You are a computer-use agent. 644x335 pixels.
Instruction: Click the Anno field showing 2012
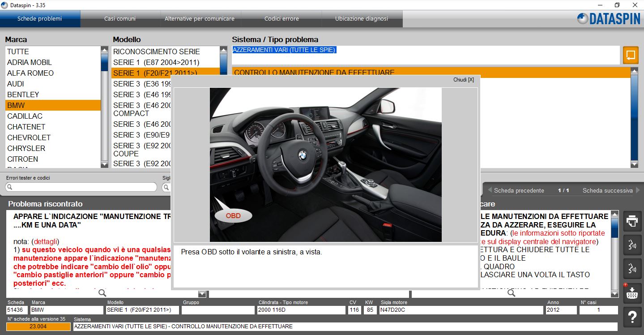(x=561, y=310)
